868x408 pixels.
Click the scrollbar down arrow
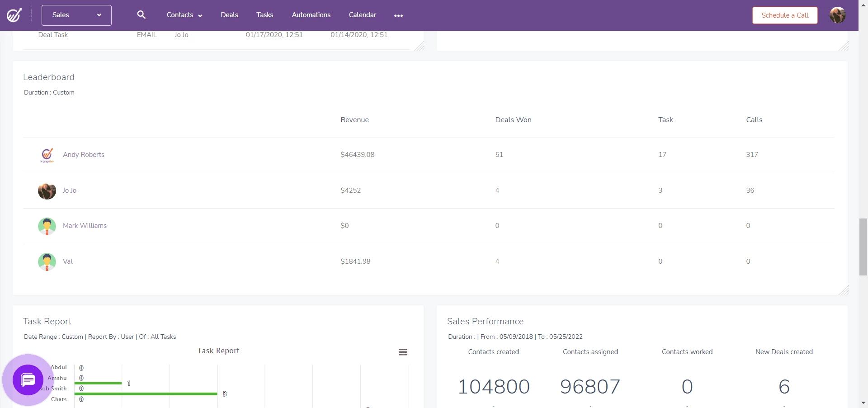(863, 403)
